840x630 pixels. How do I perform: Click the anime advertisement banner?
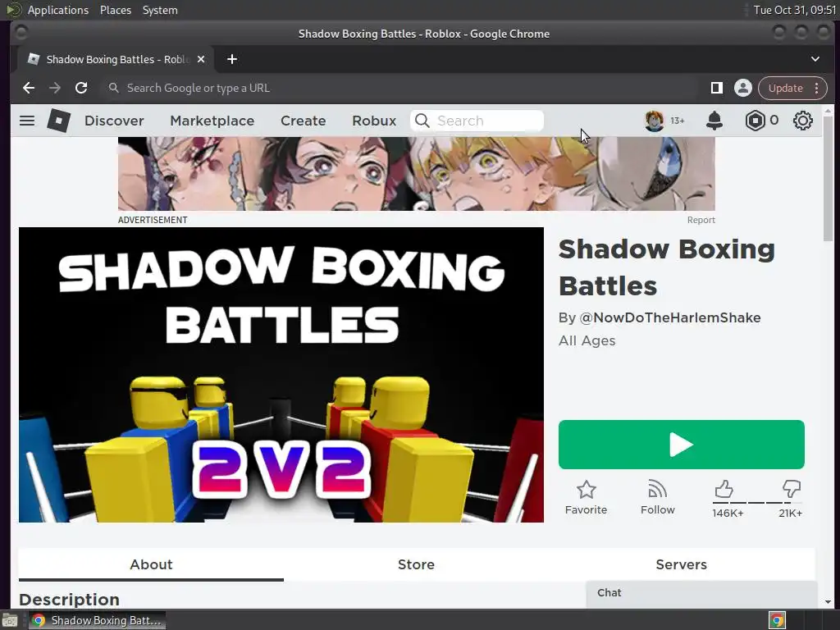pyautogui.click(x=416, y=174)
